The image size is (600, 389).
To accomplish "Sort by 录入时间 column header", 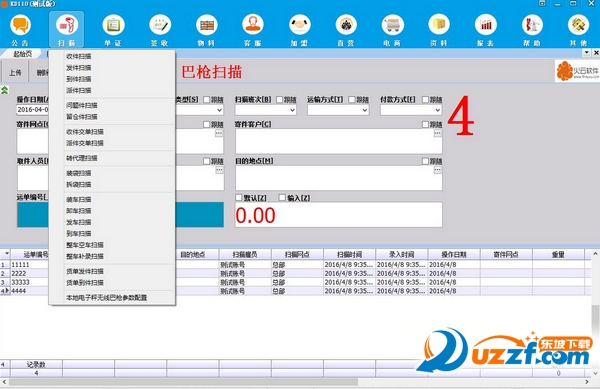I will [x=401, y=254].
